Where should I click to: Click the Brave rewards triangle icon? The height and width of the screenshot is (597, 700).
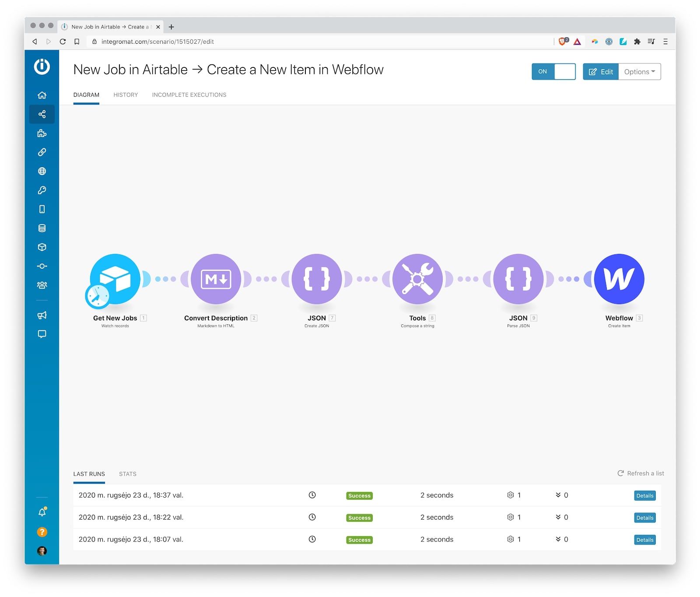[x=577, y=42]
